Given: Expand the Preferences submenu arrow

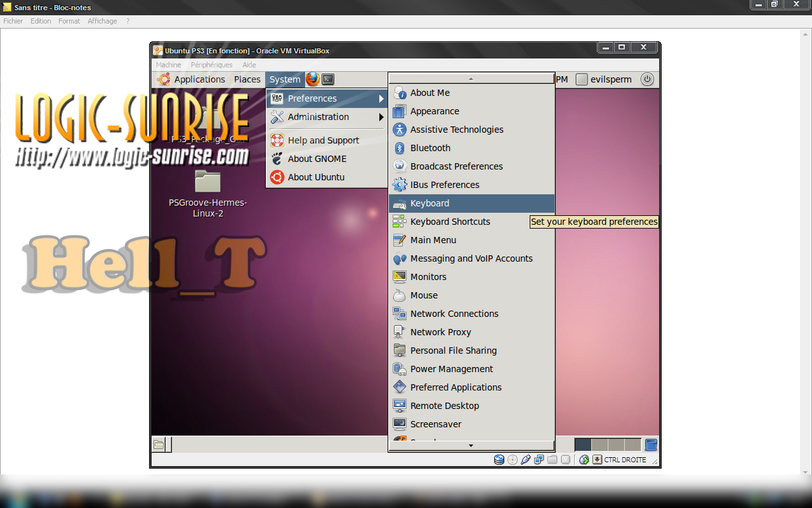Looking at the screenshot, I should click(x=382, y=98).
